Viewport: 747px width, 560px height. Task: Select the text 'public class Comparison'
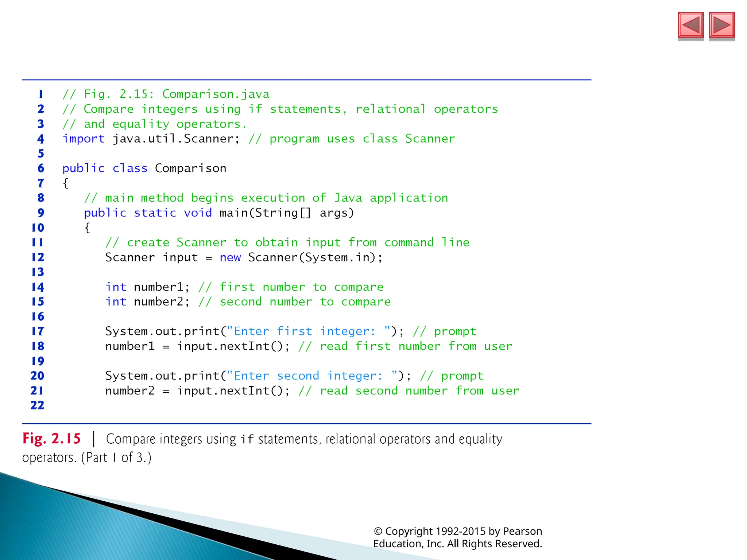(x=144, y=168)
